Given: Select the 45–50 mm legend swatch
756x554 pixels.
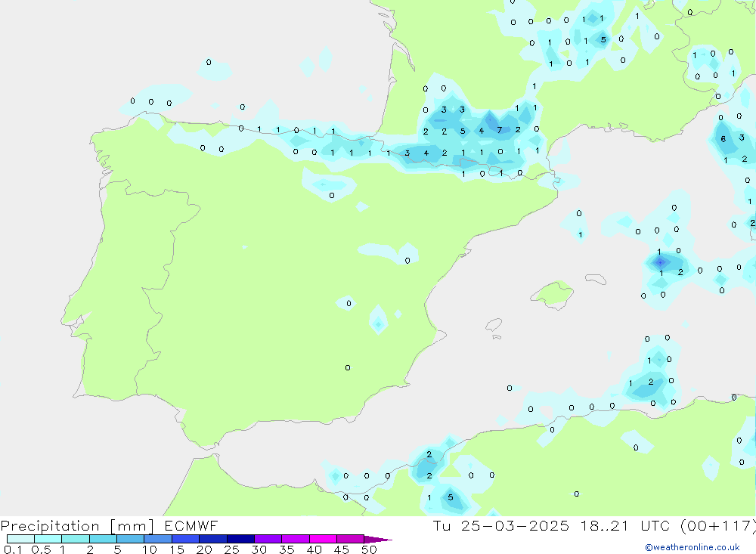Looking at the screenshot, I should (350, 539).
